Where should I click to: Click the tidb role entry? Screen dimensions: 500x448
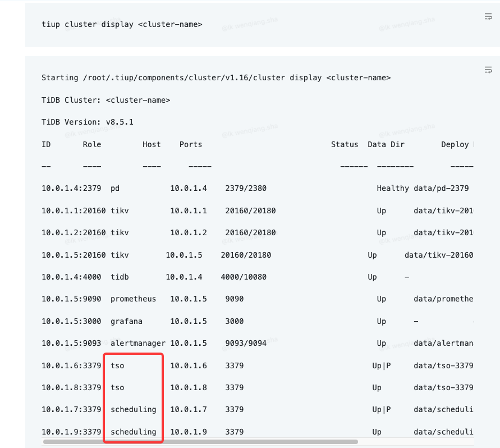pyautogui.click(x=120, y=277)
